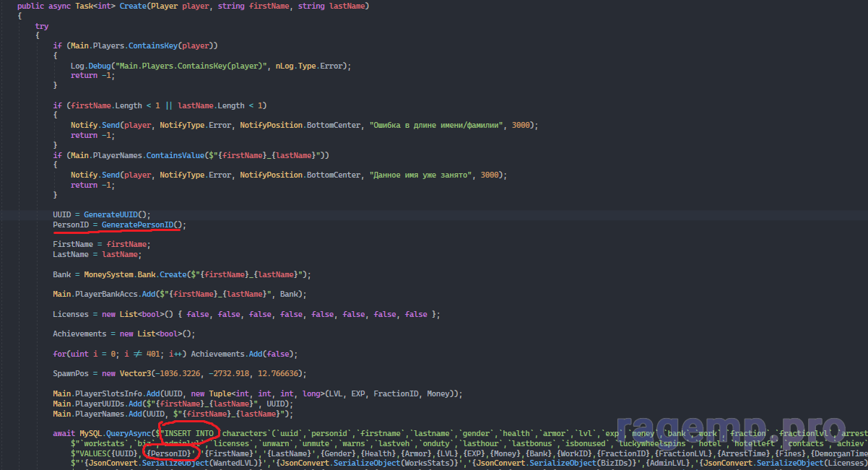
Task: Click the GenerateUUID() call
Action: [116, 214]
